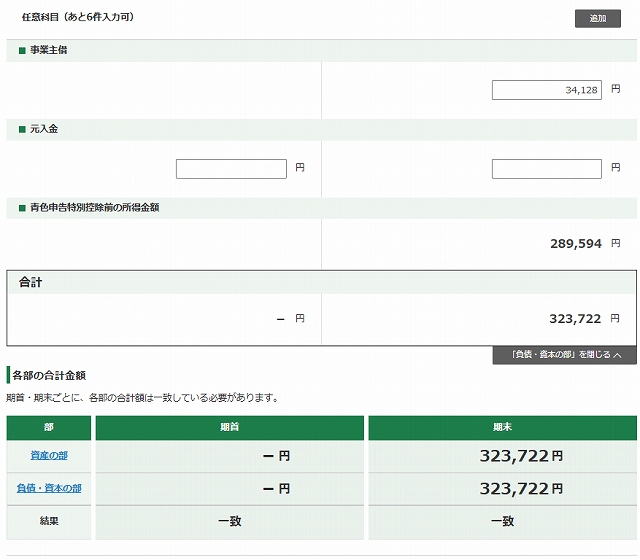This screenshot has width=640, height=560.
Task: Open the 資産の部 link
Action: click(49, 456)
